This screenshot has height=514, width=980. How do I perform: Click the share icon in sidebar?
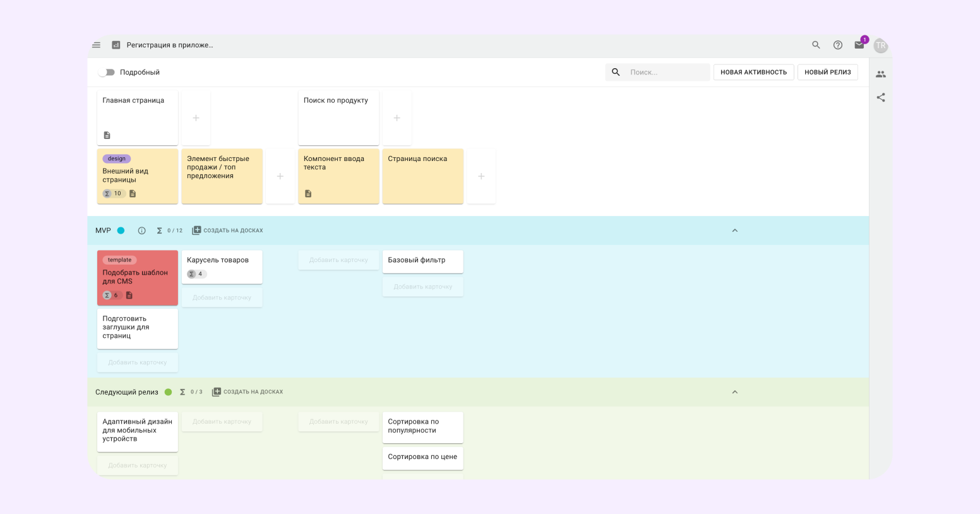[881, 97]
